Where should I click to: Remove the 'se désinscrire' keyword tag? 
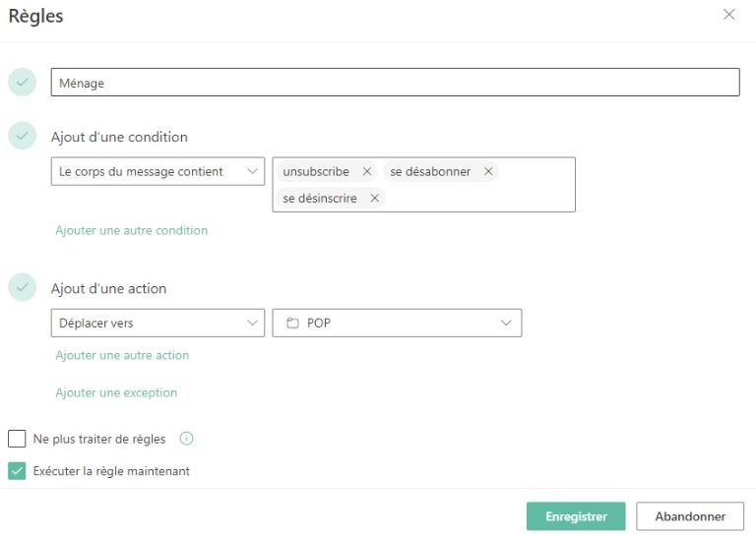point(375,199)
